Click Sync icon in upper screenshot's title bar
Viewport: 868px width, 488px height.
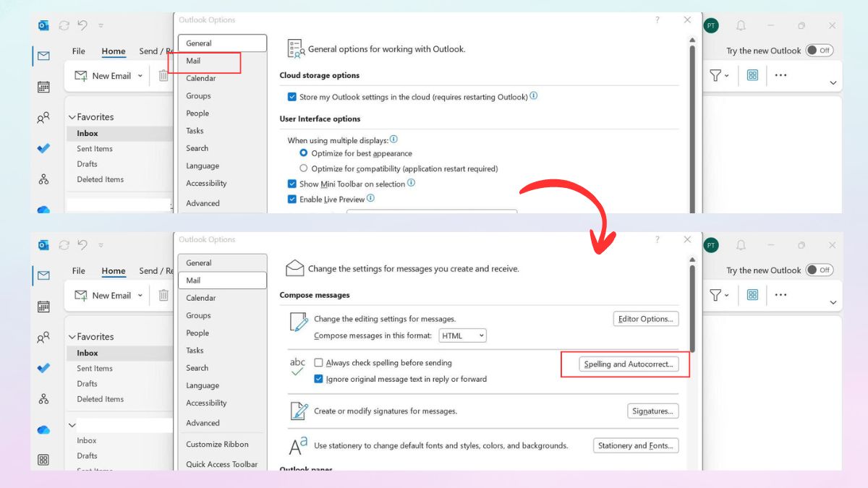64,25
